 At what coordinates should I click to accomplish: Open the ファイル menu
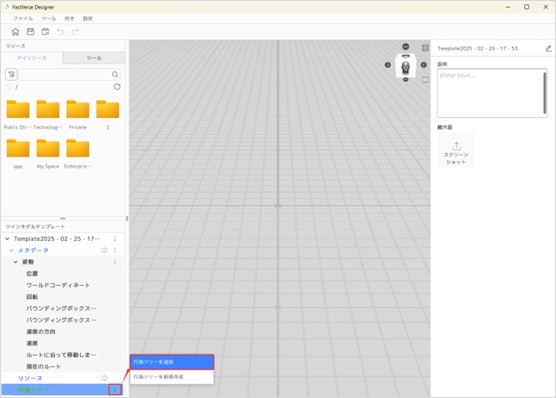pos(23,18)
